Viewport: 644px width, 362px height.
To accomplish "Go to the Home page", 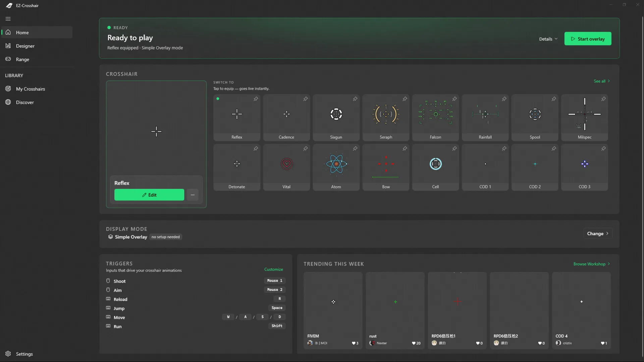I will [37, 33].
